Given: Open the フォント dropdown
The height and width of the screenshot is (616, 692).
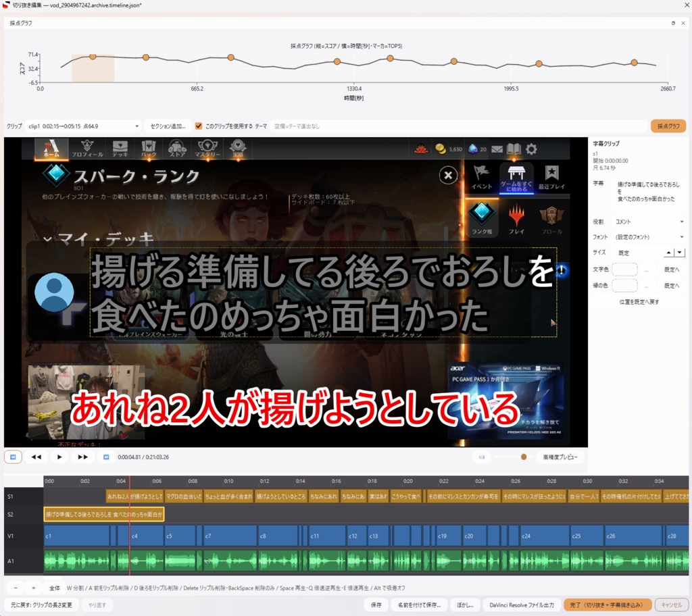Looking at the screenshot, I should click(649, 237).
